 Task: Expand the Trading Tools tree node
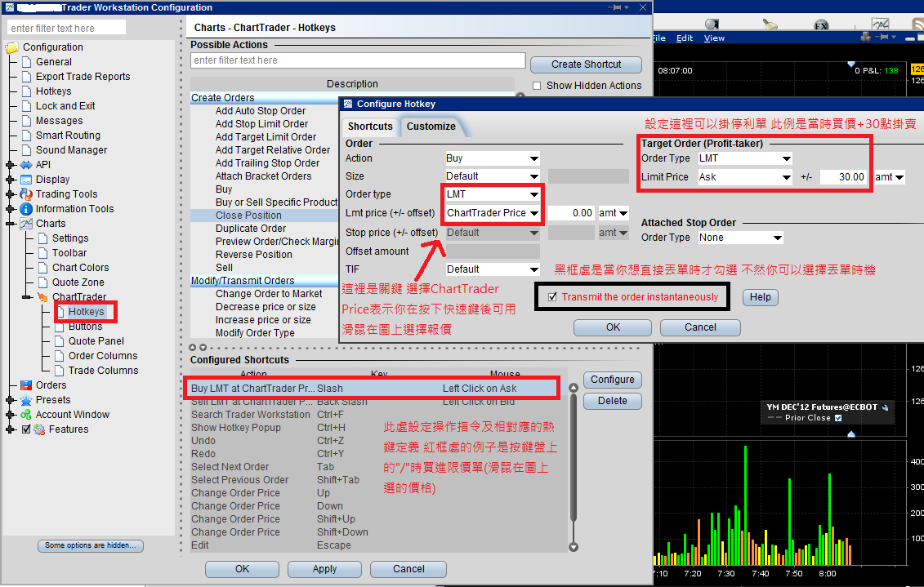[x=10, y=193]
